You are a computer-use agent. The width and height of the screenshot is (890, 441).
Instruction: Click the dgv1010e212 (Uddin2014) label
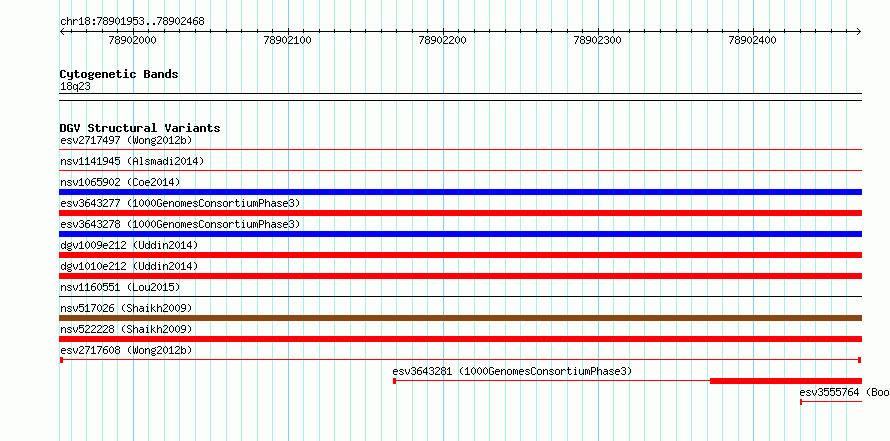point(129,266)
